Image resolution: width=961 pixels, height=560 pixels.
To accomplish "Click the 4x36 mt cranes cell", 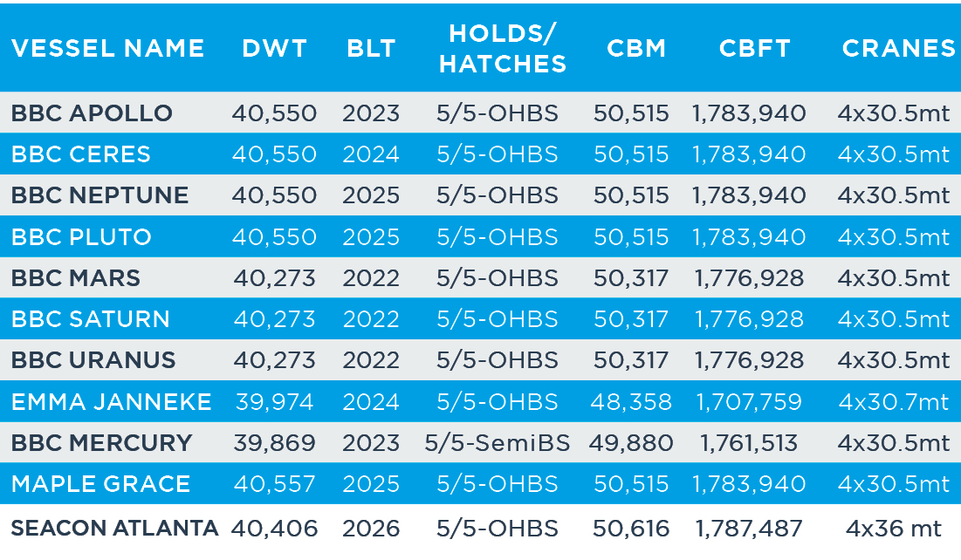I will [894, 528].
